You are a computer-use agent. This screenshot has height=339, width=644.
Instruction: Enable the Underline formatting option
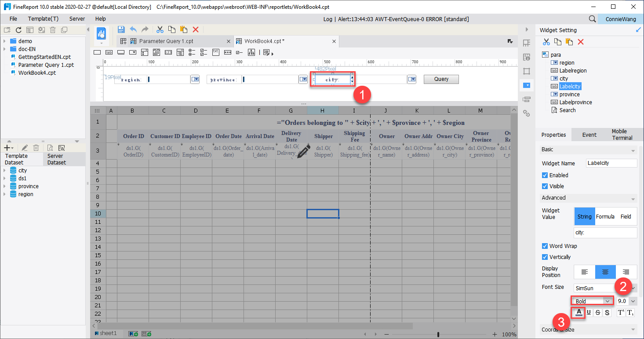point(589,312)
